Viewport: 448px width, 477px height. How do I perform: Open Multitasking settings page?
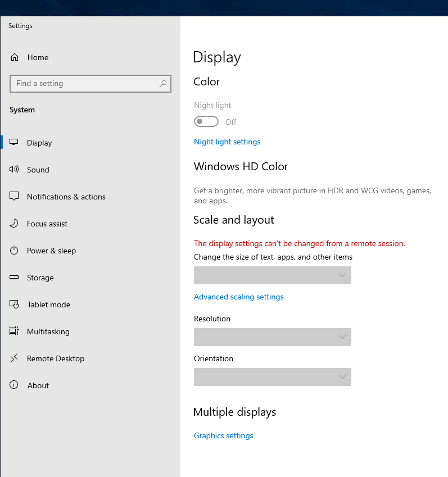(90, 331)
